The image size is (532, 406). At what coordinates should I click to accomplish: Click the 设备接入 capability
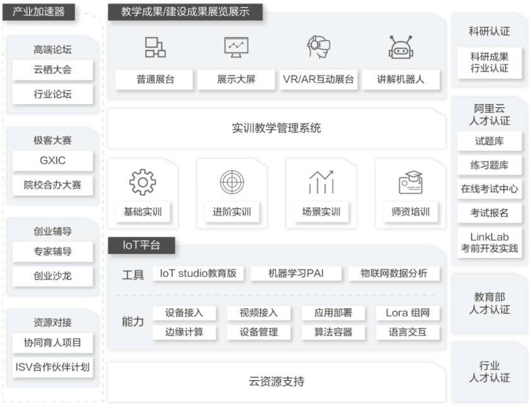tap(184, 313)
